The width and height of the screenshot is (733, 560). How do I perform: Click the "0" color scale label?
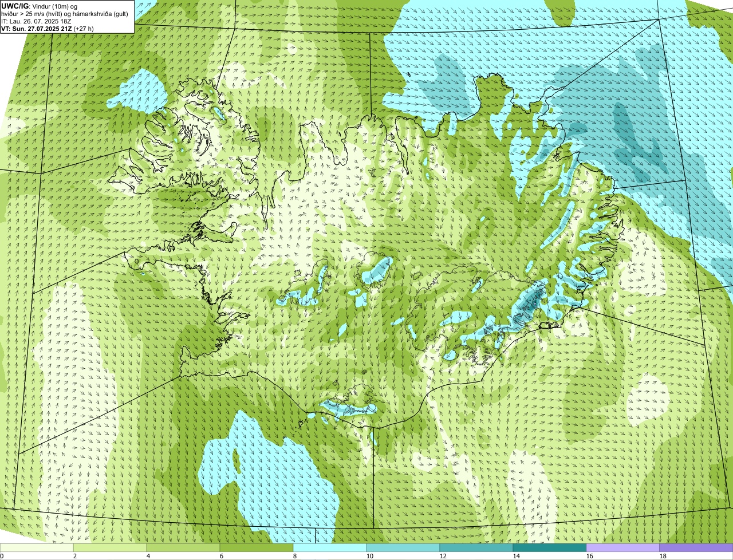tap(2, 556)
